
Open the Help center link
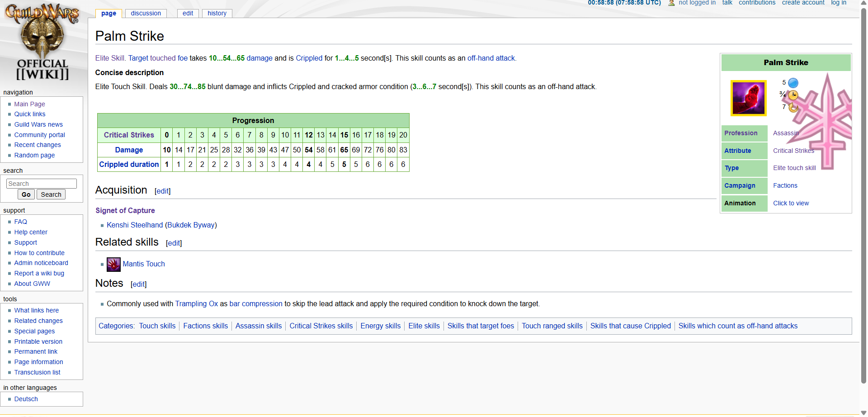tap(31, 232)
